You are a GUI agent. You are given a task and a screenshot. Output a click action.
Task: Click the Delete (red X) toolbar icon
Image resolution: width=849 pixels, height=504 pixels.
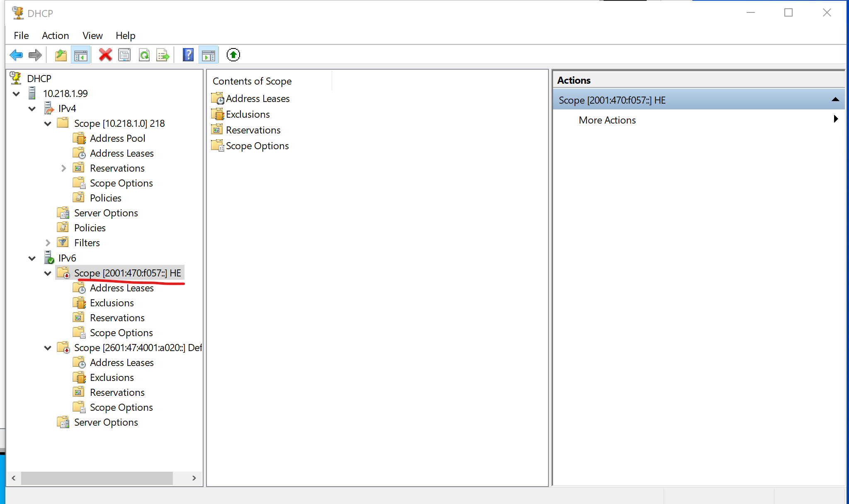coord(105,54)
